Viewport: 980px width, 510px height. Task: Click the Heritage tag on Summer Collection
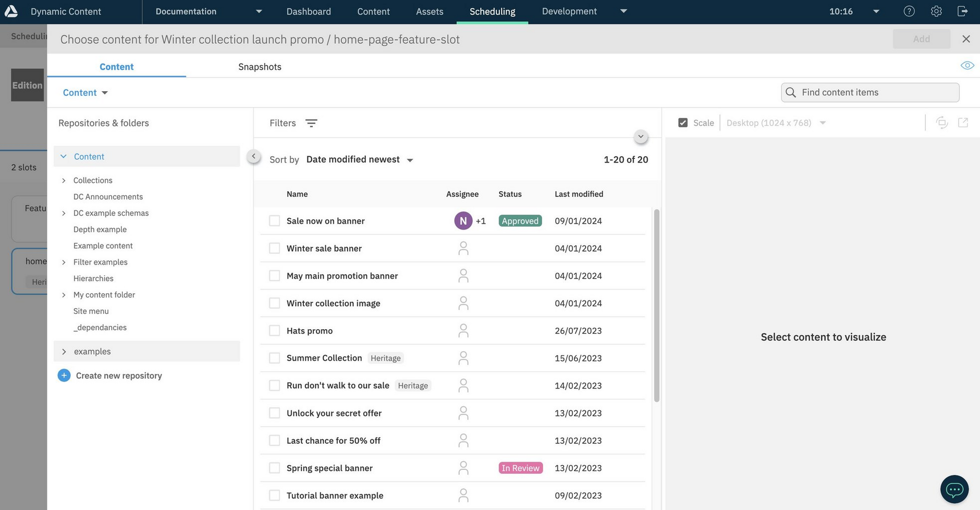coord(385,358)
